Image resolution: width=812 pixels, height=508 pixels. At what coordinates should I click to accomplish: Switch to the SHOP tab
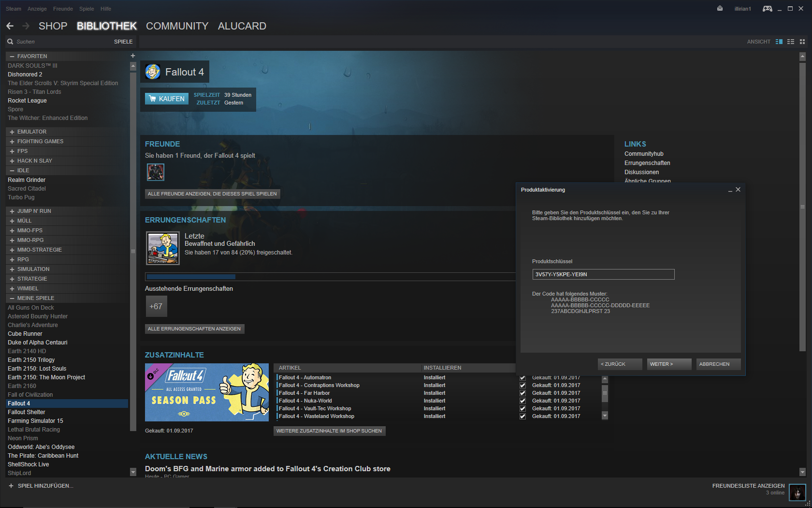click(x=53, y=26)
